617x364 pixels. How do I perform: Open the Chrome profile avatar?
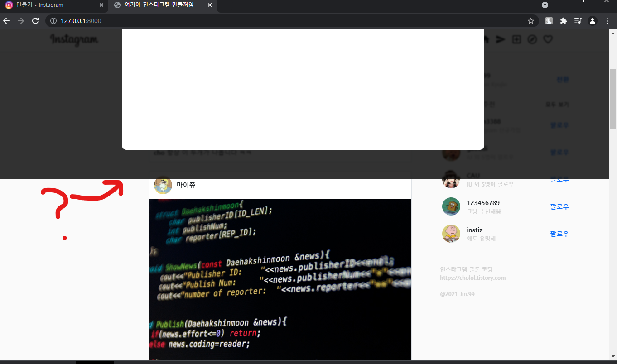coord(592,21)
